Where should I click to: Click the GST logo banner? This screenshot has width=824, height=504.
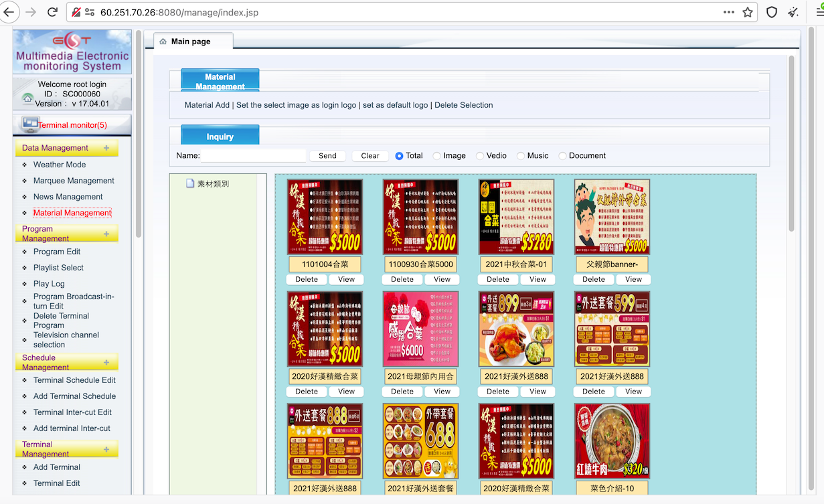72,52
